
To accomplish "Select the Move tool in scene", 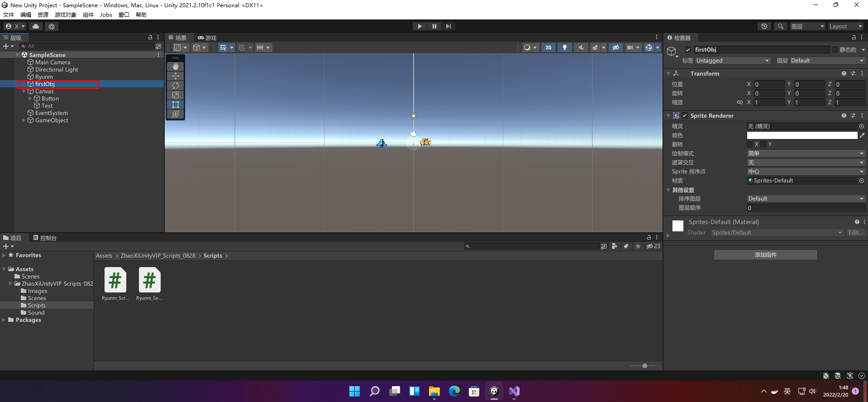I will click(x=176, y=76).
